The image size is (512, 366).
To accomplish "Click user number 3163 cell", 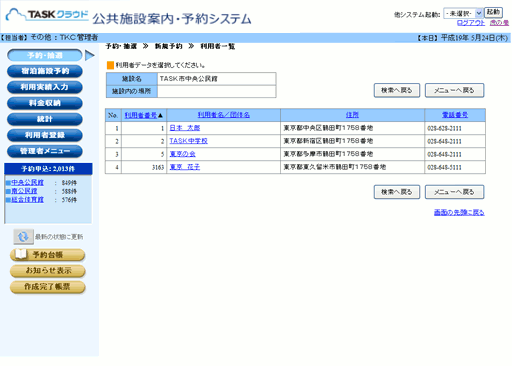I will pos(144,167).
